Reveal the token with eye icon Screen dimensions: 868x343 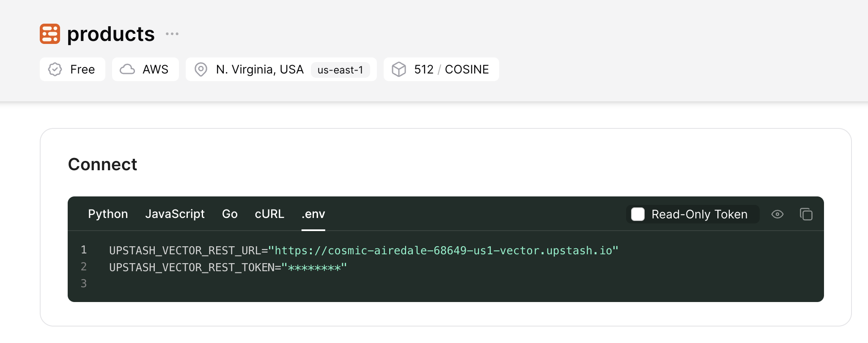pos(777,214)
